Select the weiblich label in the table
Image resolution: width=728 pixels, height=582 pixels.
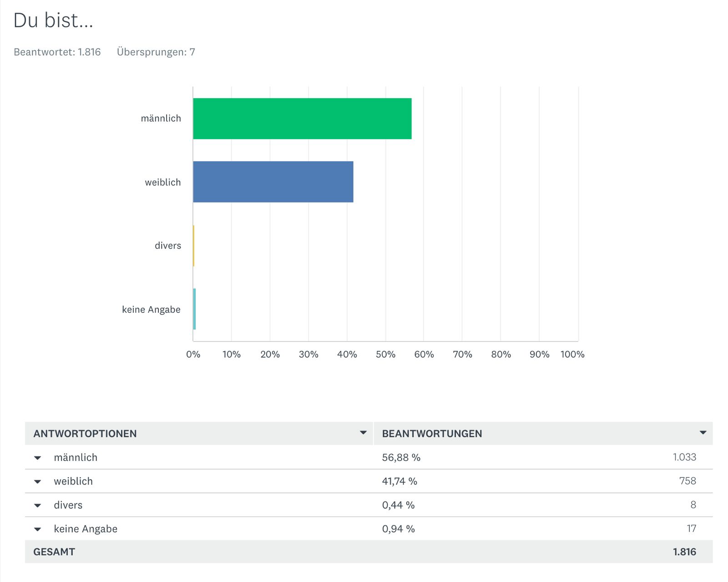tap(73, 481)
